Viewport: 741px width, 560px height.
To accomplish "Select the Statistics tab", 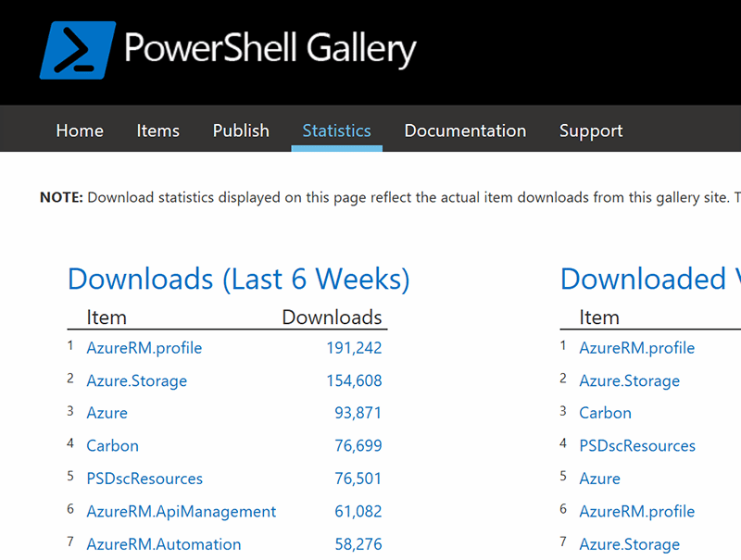I will tap(336, 131).
